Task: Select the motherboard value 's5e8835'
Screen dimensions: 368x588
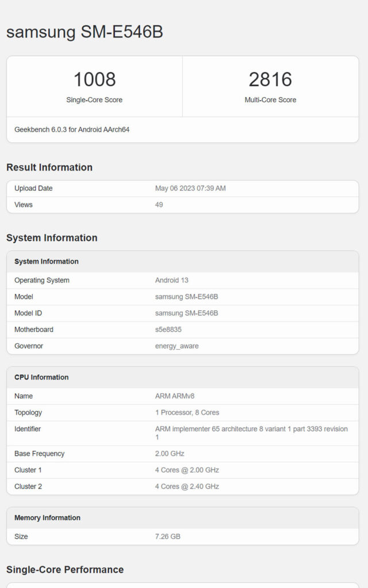Action: (x=168, y=330)
